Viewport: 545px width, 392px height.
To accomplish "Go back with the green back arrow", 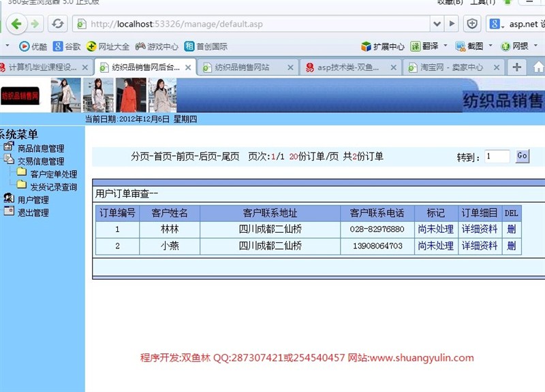I will pyautogui.click(x=16, y=24).
